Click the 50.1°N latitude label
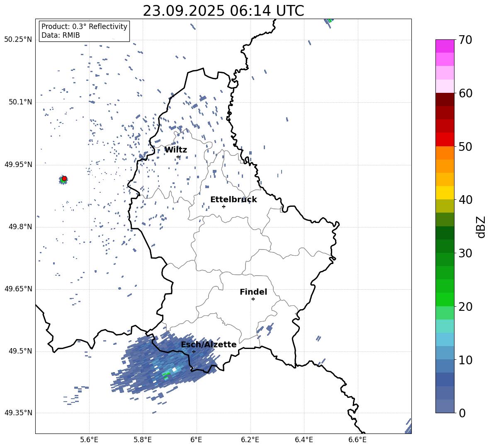 [20, 102]
